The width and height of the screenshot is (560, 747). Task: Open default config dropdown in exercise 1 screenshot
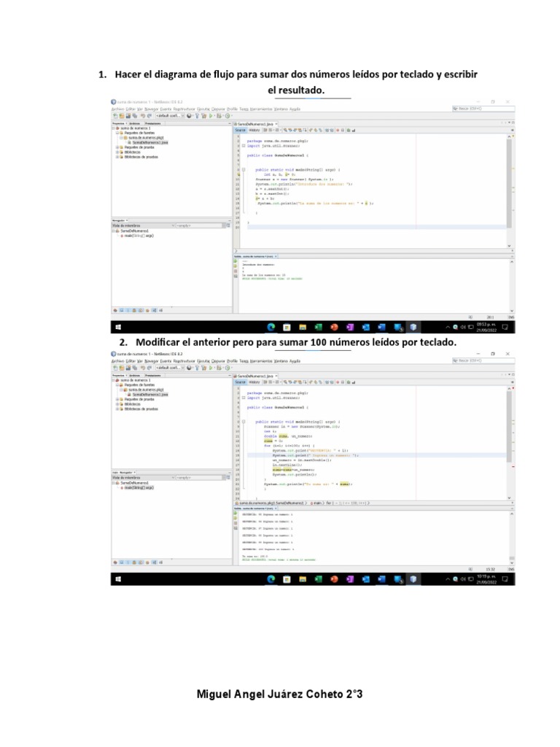coord(170,116)
